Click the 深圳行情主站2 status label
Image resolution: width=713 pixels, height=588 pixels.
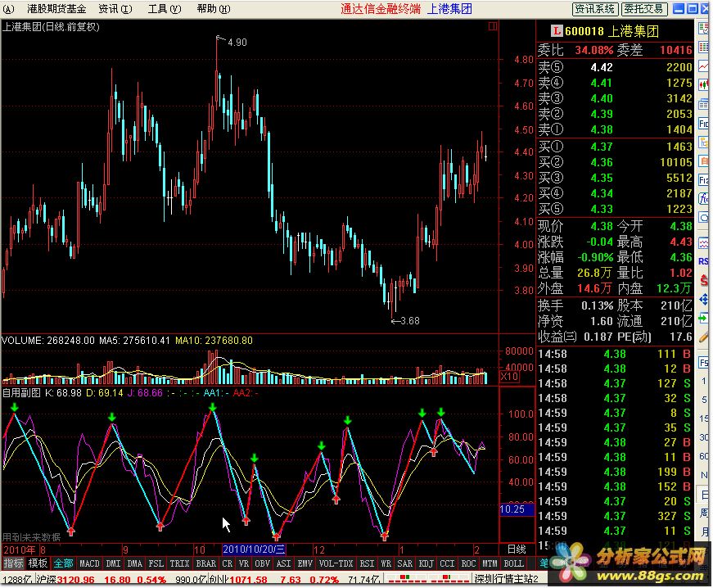pyautogui.click(x=506, y=579)
